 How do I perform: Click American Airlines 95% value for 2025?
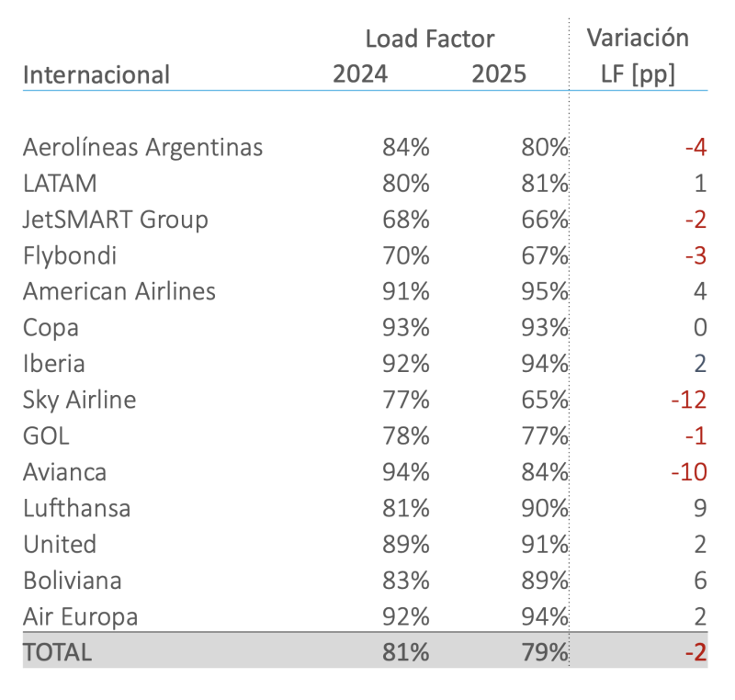(545, 291)
